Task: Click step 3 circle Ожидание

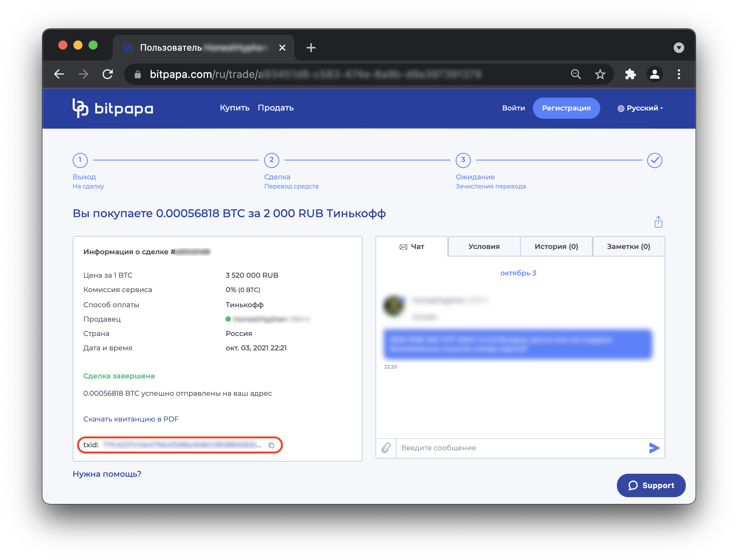Action: tap(463, 160)
